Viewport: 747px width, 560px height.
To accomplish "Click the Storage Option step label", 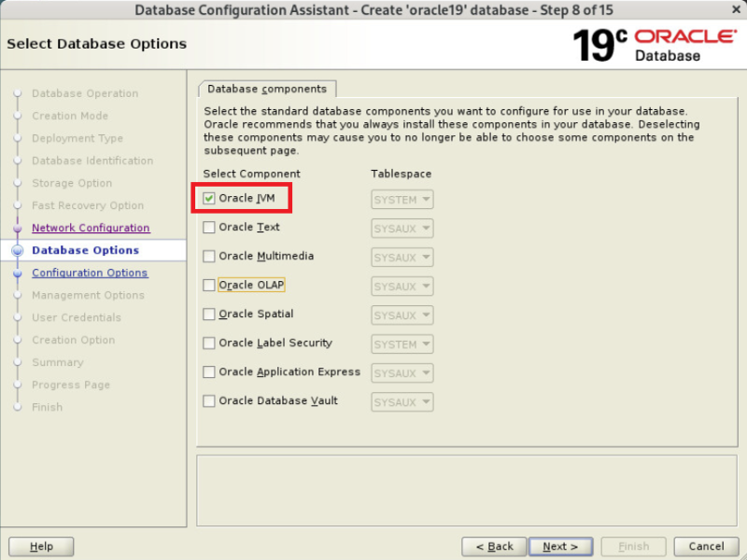I will 72,183.
